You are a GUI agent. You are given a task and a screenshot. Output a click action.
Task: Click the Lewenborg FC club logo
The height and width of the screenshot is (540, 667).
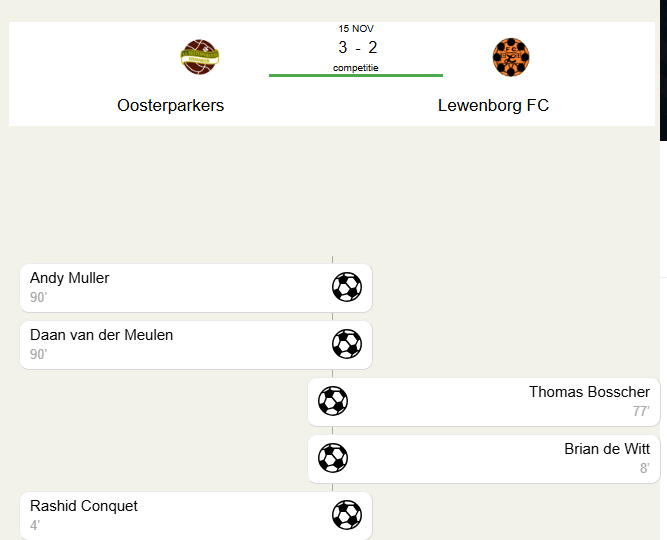pyautogui.click(x=511, y=57)
